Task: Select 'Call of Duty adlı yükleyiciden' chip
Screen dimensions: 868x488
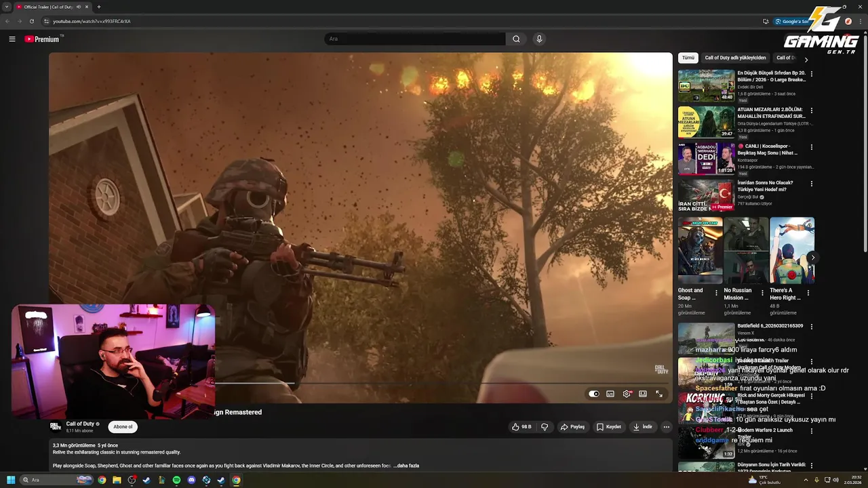Action: click(735, 58)
